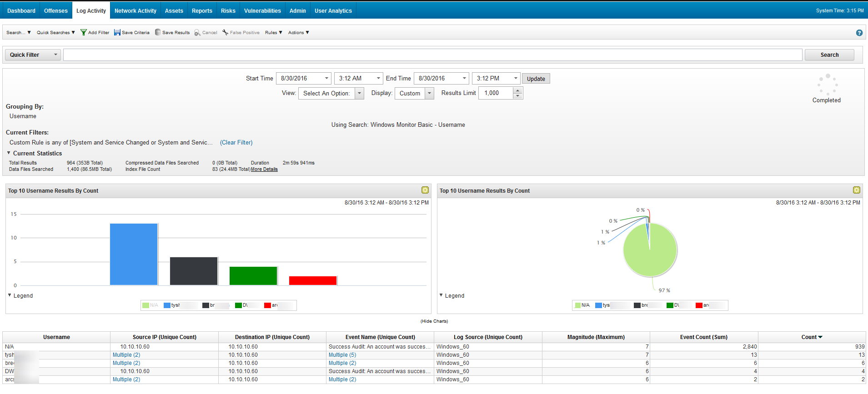Open the Offenses tab
Screen dimensions: 868x394
[x=55, y=10]
